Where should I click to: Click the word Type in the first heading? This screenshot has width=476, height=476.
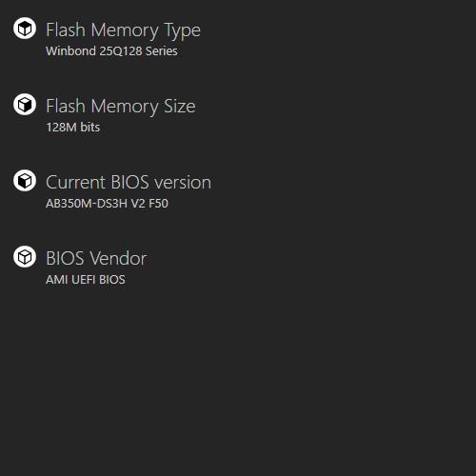(183, 31)
